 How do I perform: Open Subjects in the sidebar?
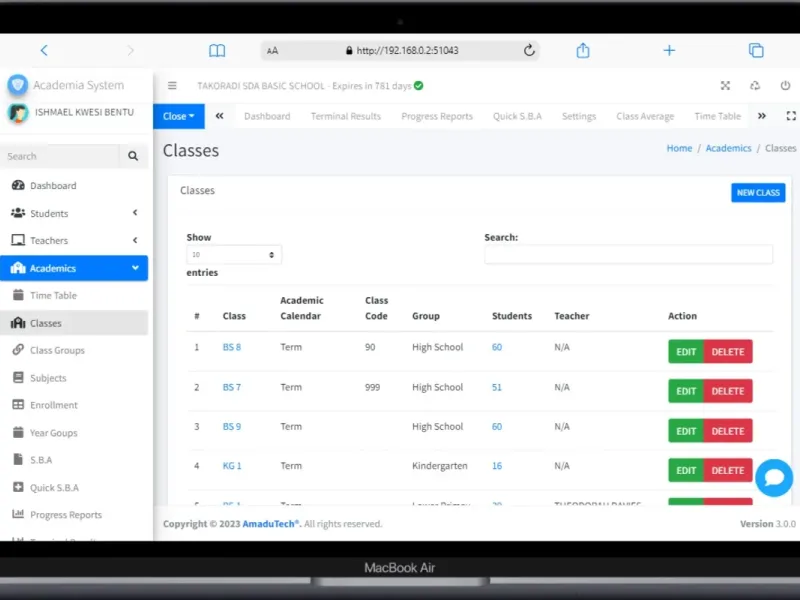point(74,378)
